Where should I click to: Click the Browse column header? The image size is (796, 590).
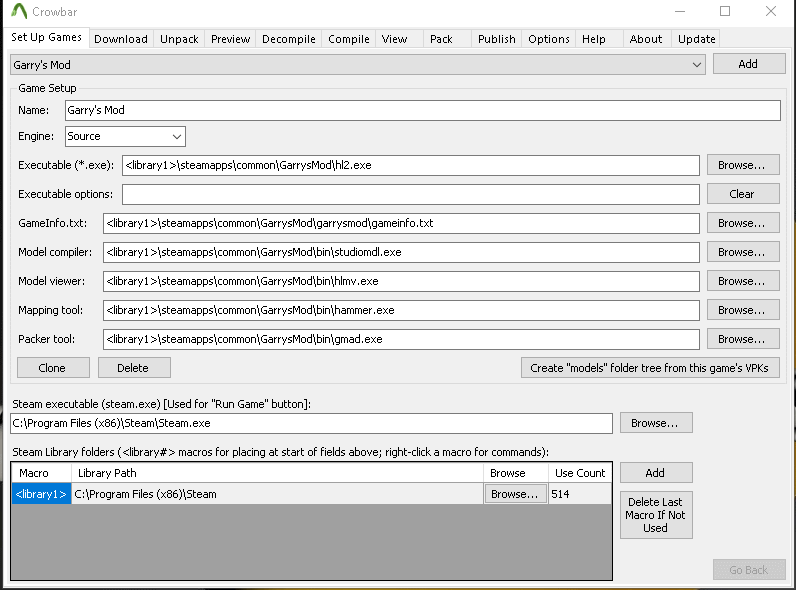coord(516,473)
